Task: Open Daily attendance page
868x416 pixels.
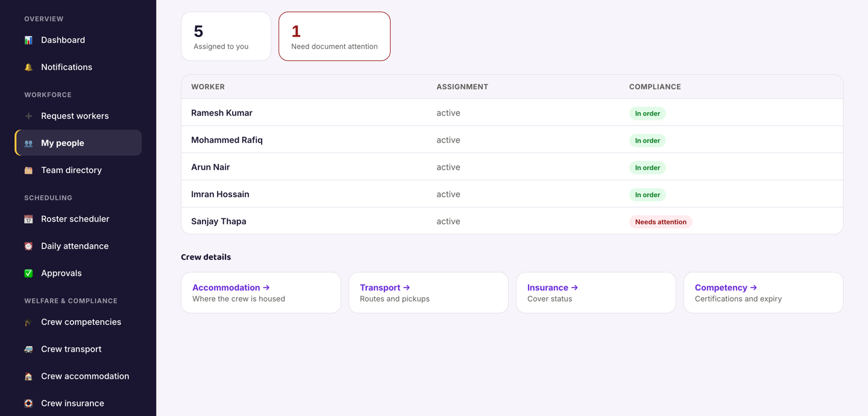Action: click(x=78, y=246)
